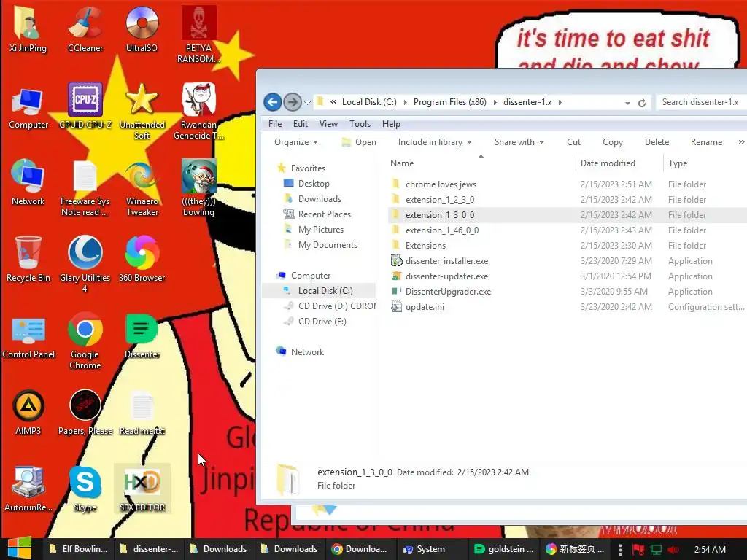This screenshot has height=560, width=747.
Task: Select the CPUID CPU-Z desktop icon
Action: pos(85,105)
